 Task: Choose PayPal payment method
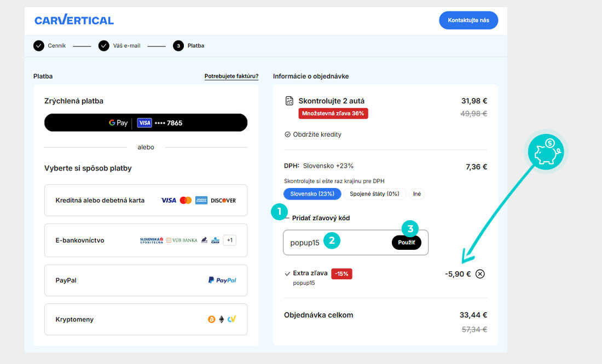pyautogui.click(x=146, y=280)
